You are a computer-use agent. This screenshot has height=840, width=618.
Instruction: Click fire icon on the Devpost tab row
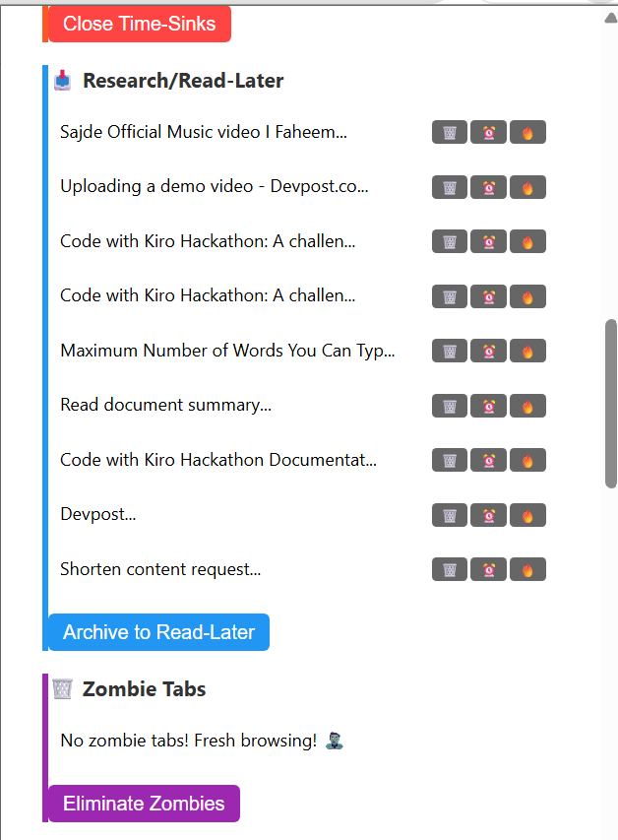[527, 515]
